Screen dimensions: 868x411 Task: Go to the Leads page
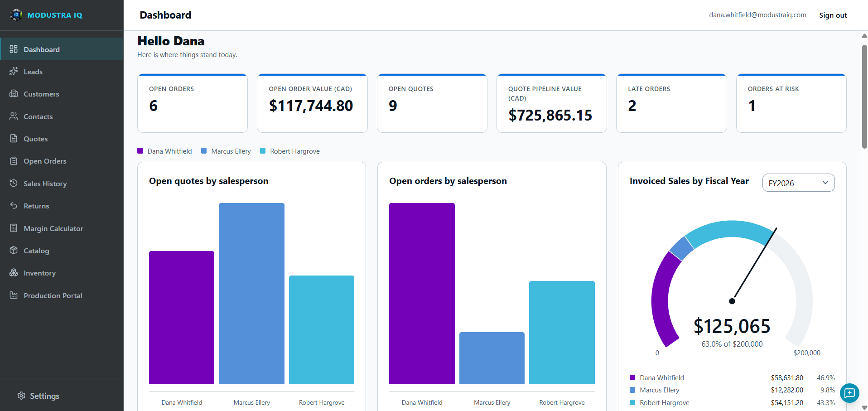pyautogui.click(x=62, y=72)
